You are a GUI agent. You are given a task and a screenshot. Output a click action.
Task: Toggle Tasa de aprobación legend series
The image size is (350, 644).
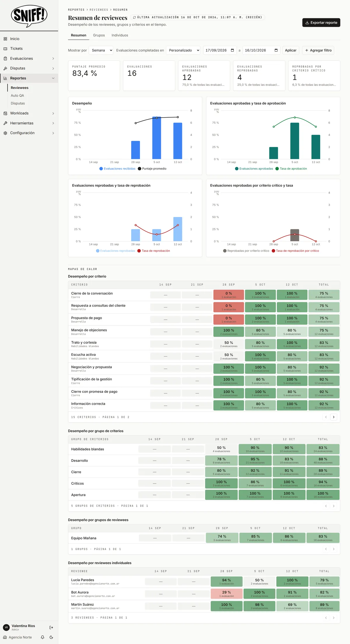(x=291, y=169)
